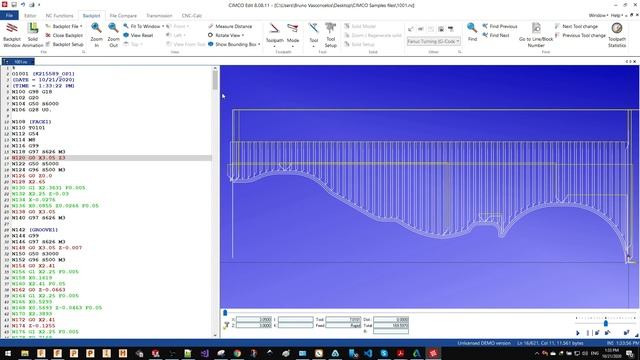Open Tool Setup
Screen dimensions: 640x360
tap(331, 35)
